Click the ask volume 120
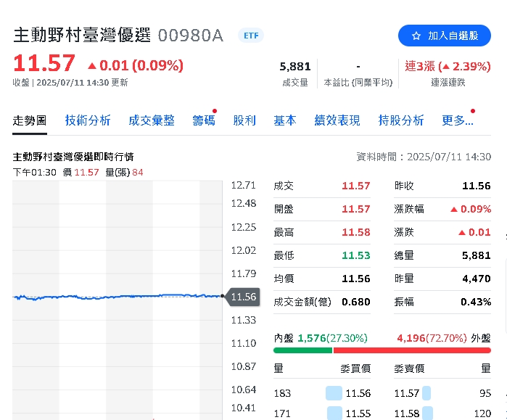The width and height of the screenshot is (507, 420). coord(482,413)
